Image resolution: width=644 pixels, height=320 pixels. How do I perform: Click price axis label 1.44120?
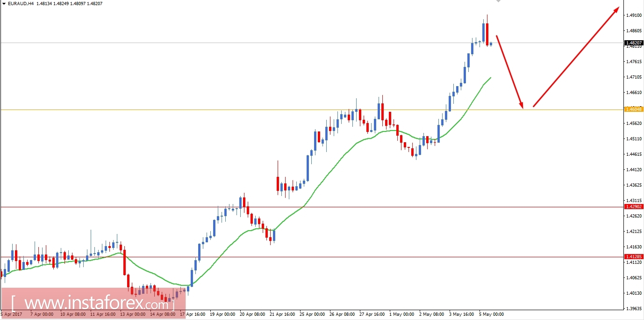[634, 170]
